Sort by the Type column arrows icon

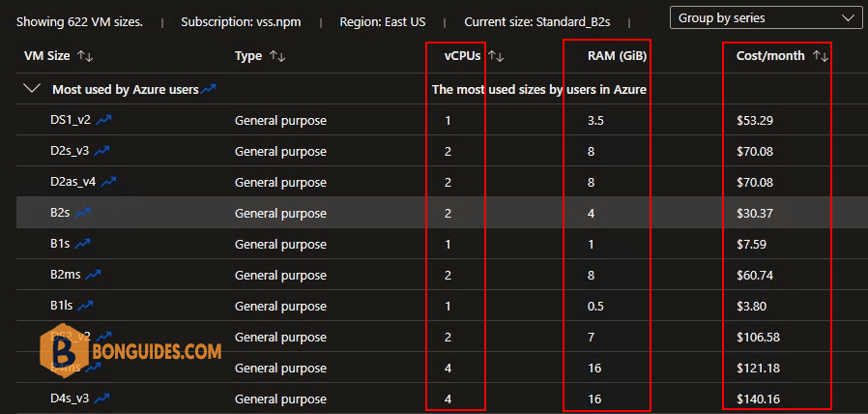pyautogui.click(x=276, y=56)
